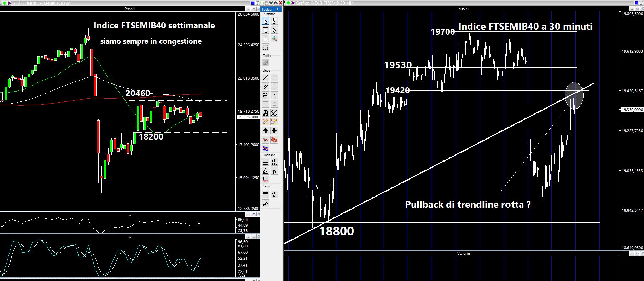
Task: Select the arrow pointer tool
Action: [x=266, y=21]
